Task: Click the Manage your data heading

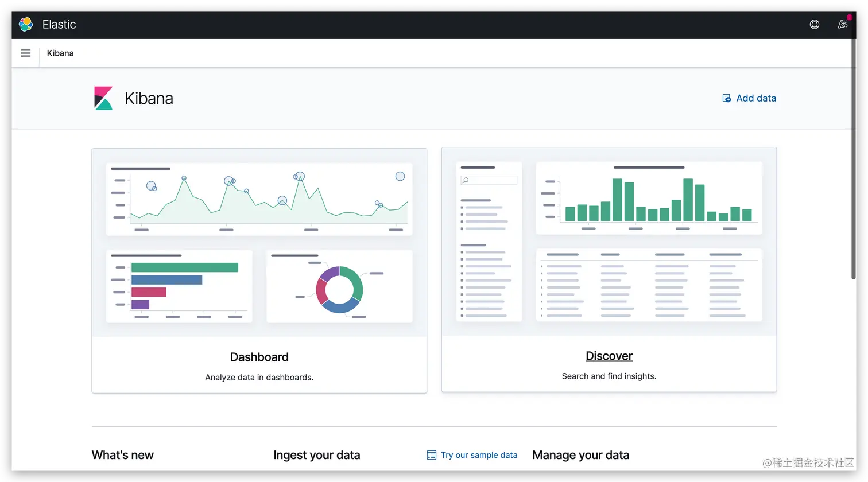Action: click(x=581, y=455)
